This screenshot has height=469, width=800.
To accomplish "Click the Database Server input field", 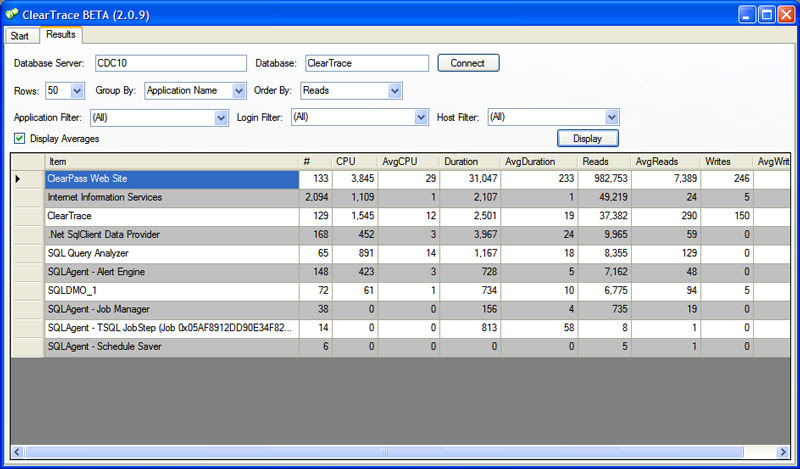I will 171,63.
